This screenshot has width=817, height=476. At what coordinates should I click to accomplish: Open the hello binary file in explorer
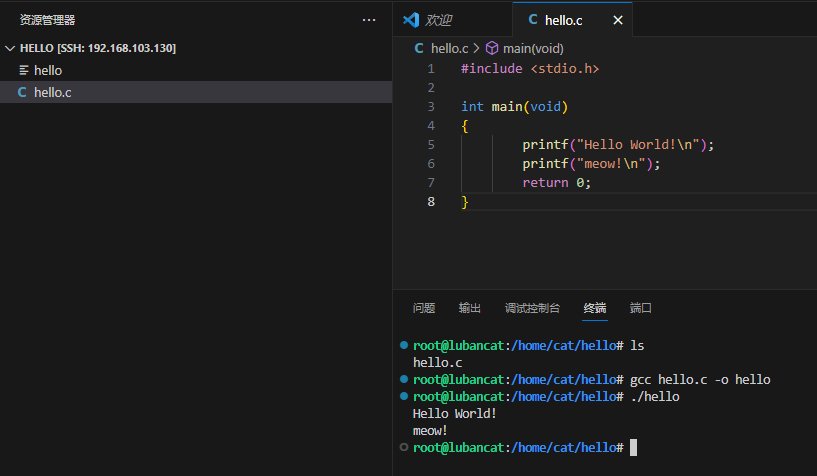tap(196, 70)
